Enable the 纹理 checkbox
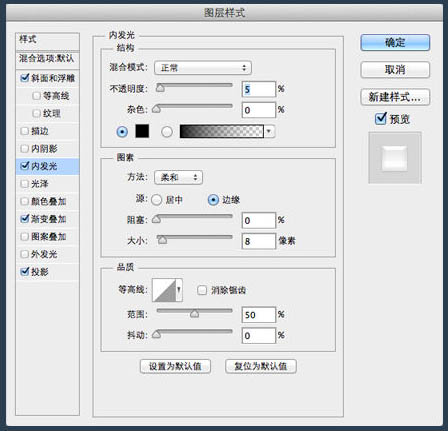This screenshot has width=448, height=431. tap(36, 113)
